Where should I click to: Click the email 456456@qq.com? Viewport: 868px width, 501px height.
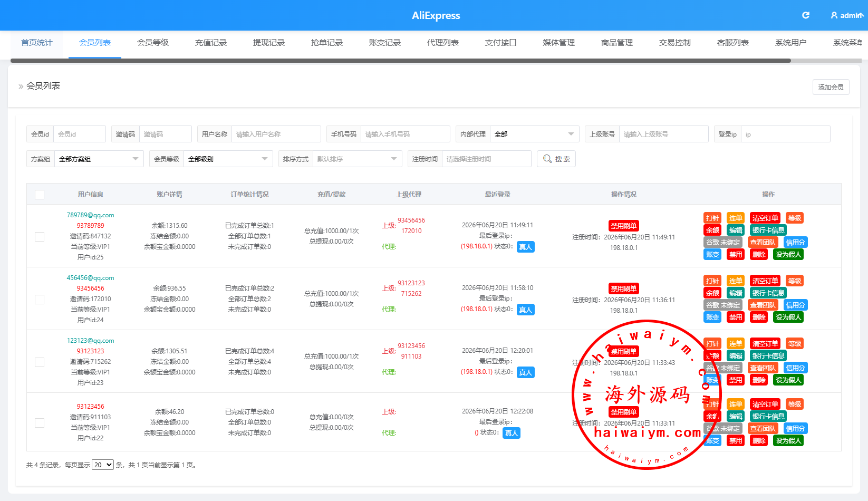pyautogui.click(x=90, y=278)
